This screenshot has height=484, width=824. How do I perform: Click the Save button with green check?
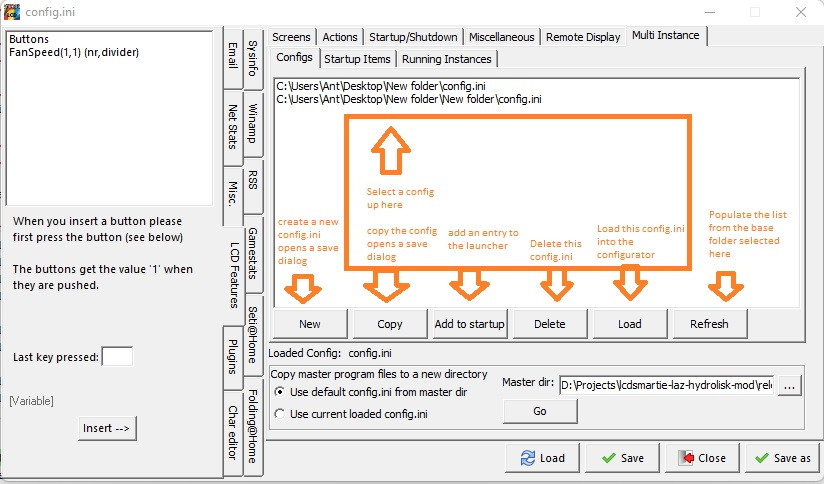point(623,458)
